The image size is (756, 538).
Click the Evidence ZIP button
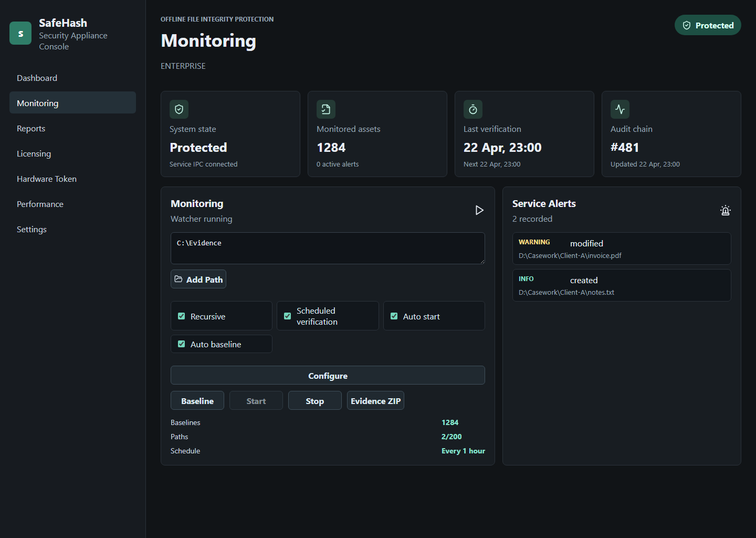pyautogui.click(x=375, y=400)
